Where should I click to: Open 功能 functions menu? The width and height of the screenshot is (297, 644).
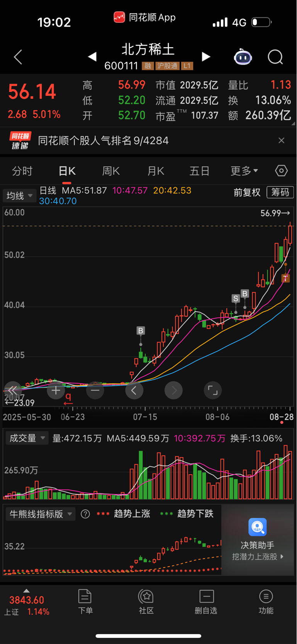click(266, 601)
